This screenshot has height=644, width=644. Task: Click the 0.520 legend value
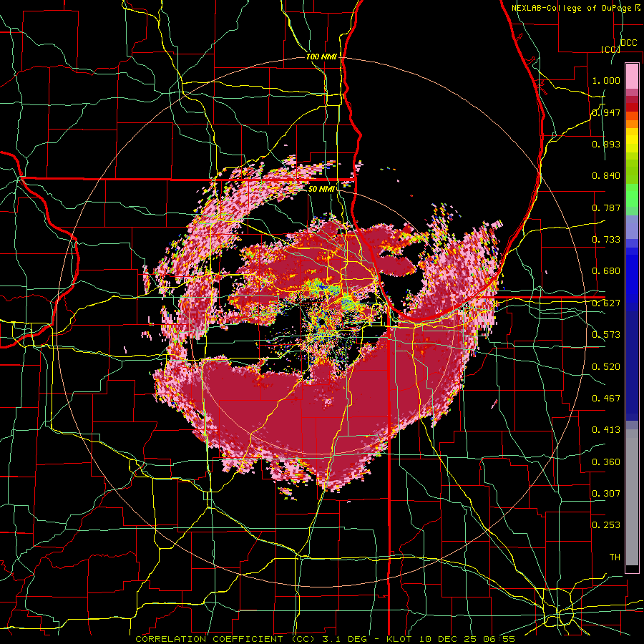pyautogui.click(x=606, y=366)
